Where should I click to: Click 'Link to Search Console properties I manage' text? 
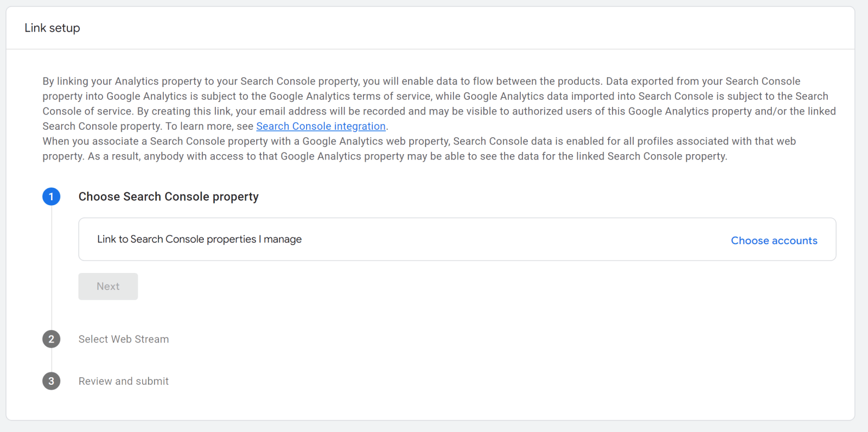pyautogui.click(x=199, y=239)
